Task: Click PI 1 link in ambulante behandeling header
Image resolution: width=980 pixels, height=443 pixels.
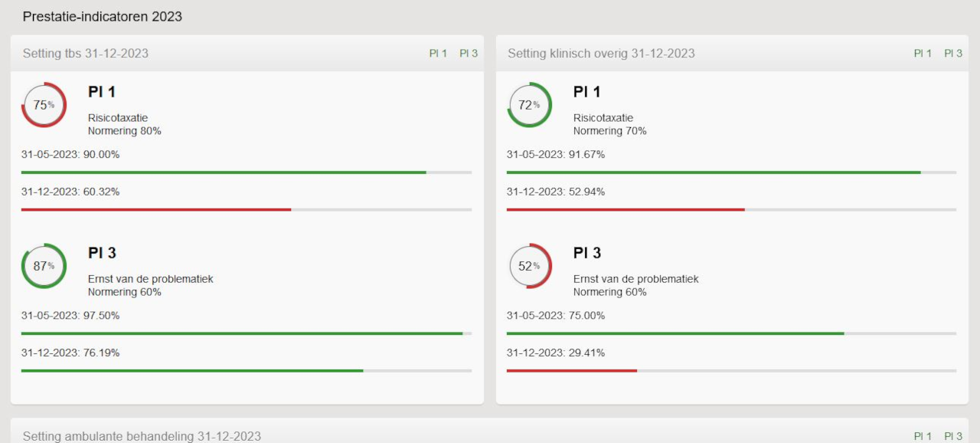Action: point(923,436)
